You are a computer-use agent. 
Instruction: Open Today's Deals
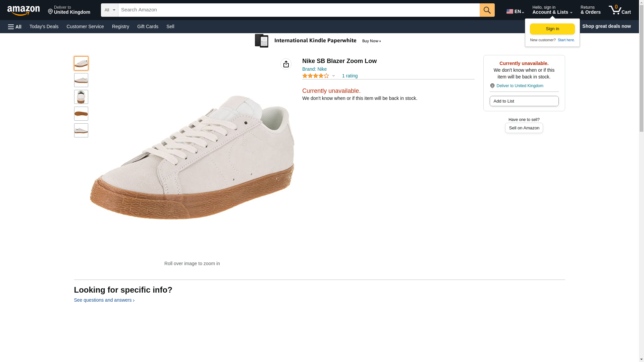44,26
